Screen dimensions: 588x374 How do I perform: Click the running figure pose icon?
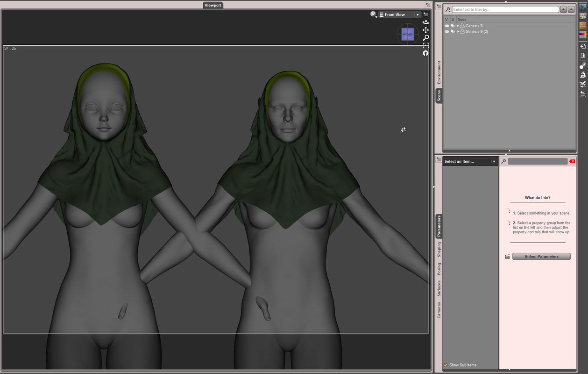(x=583, y=93)
